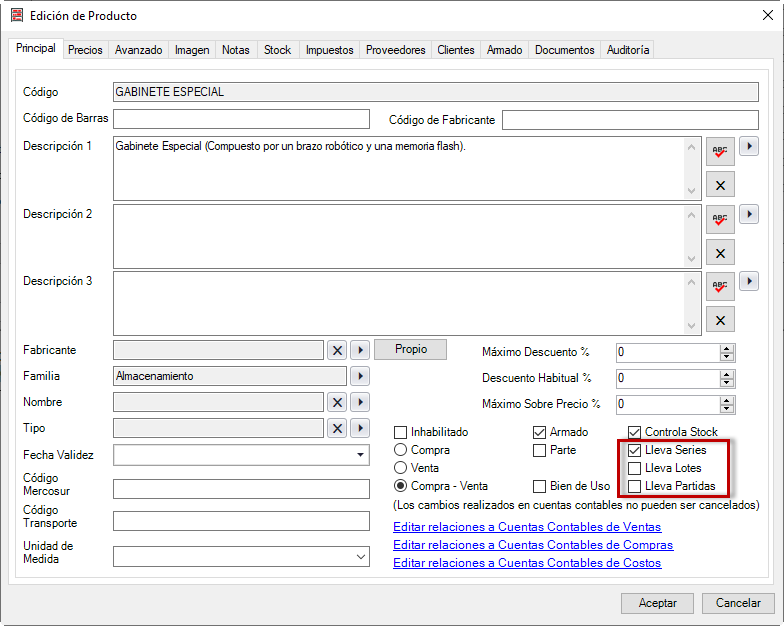Run spell check on Descripción 3
784x626 pixels.
point(720,286)
